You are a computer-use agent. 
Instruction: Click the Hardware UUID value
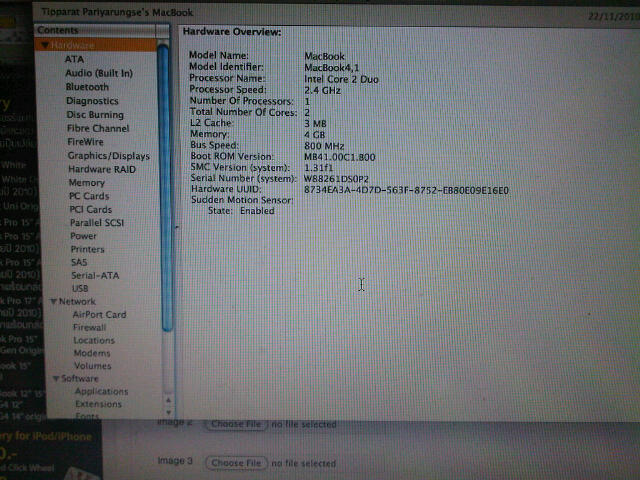click(x=406, y=191)
